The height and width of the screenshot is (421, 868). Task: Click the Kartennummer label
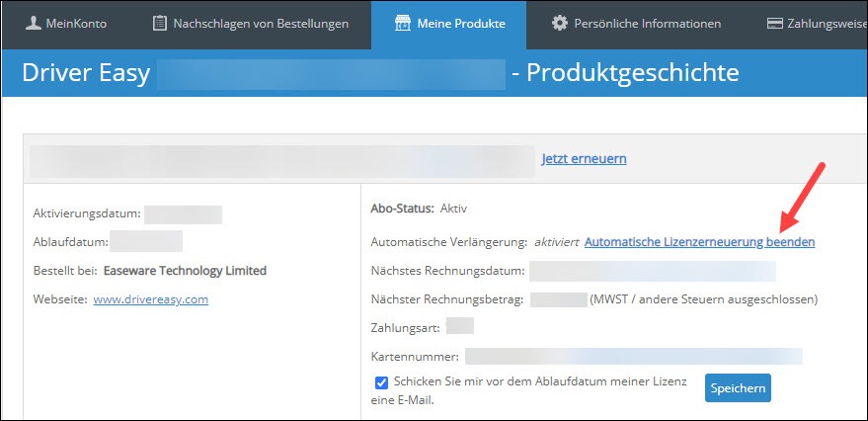tap(415, 358)
